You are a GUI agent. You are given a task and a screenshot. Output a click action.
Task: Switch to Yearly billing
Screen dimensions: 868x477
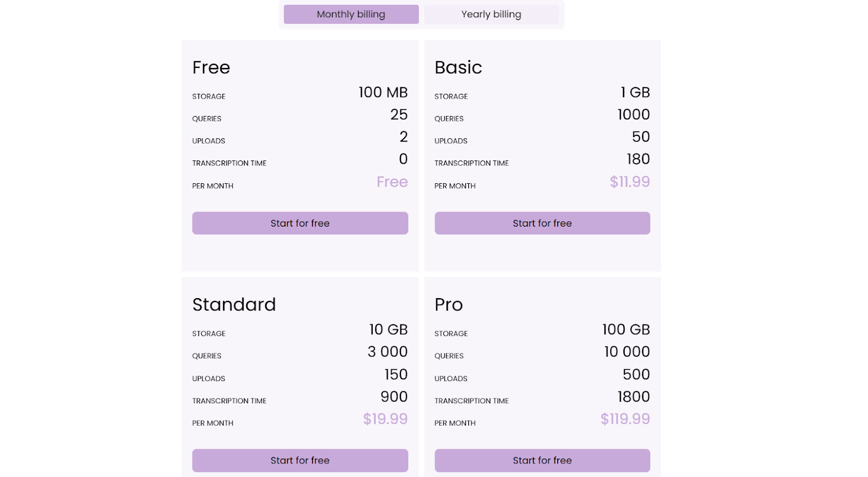[x=491, y=14]
